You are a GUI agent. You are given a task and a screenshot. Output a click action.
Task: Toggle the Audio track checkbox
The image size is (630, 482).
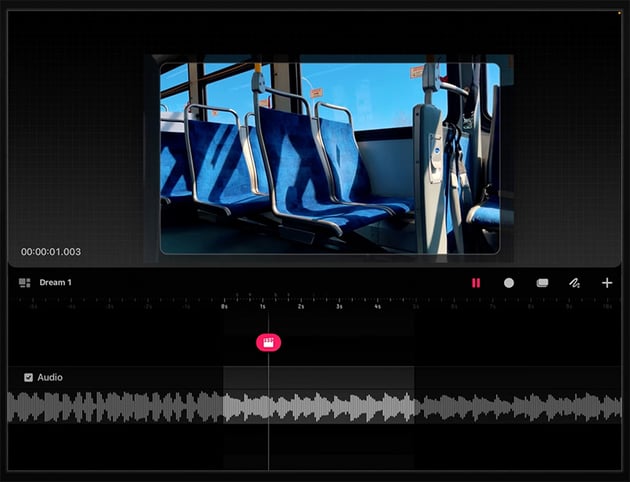pyautogui.click(x=28, y=377)
